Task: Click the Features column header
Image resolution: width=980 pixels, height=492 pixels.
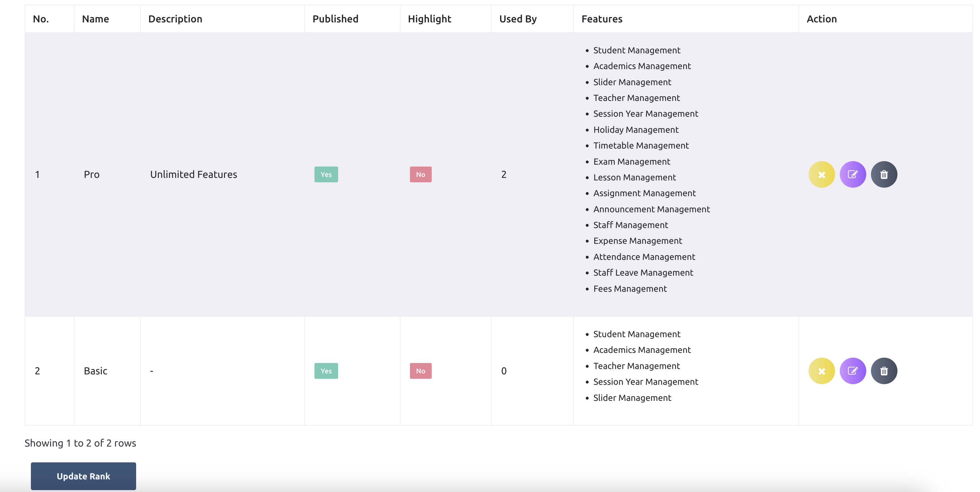Action: tap(602, 18)
